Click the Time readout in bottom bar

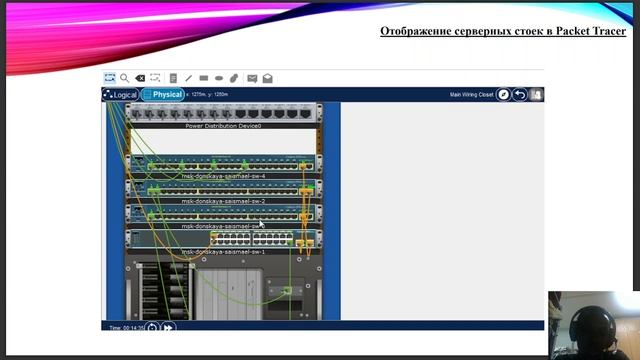point(127,328)
